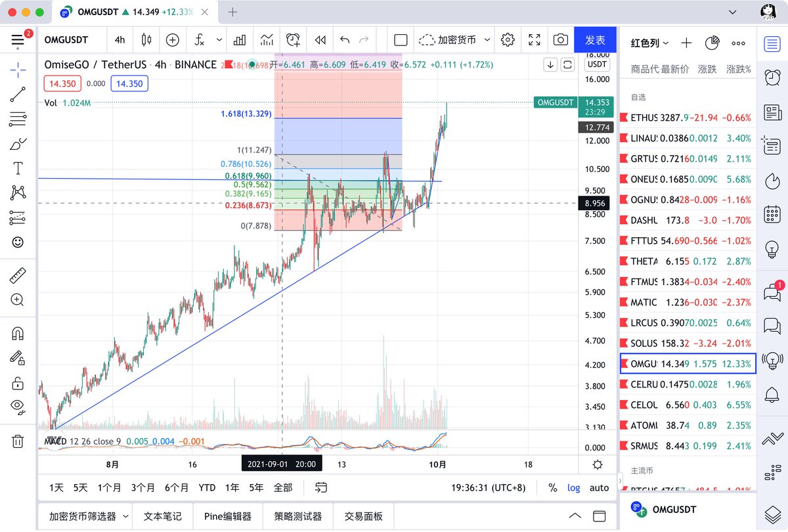Collapse the legend with the down arrow button
Viewport: 788px width, 532px height.
coord(550,64)
